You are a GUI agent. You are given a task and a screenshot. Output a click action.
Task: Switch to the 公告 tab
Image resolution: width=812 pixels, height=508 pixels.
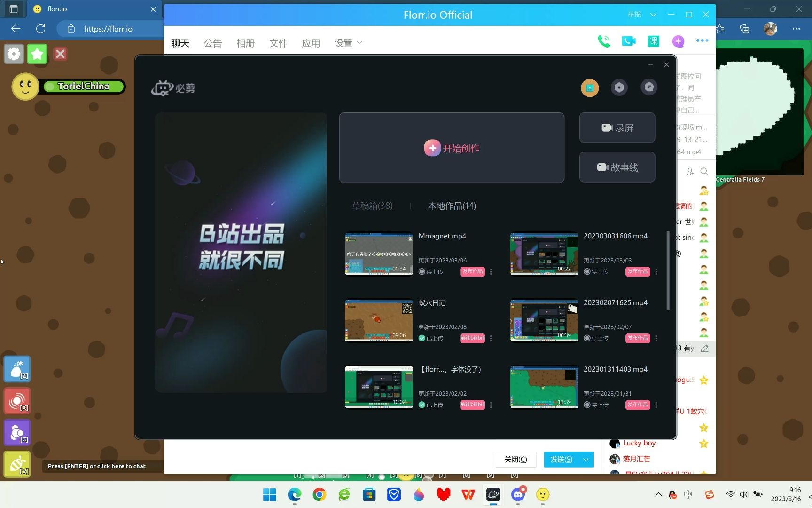213,43
